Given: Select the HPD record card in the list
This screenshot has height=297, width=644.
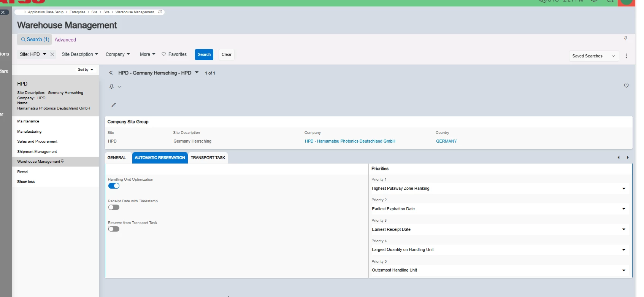Looking at the screenshot, I should click(56, 96).
